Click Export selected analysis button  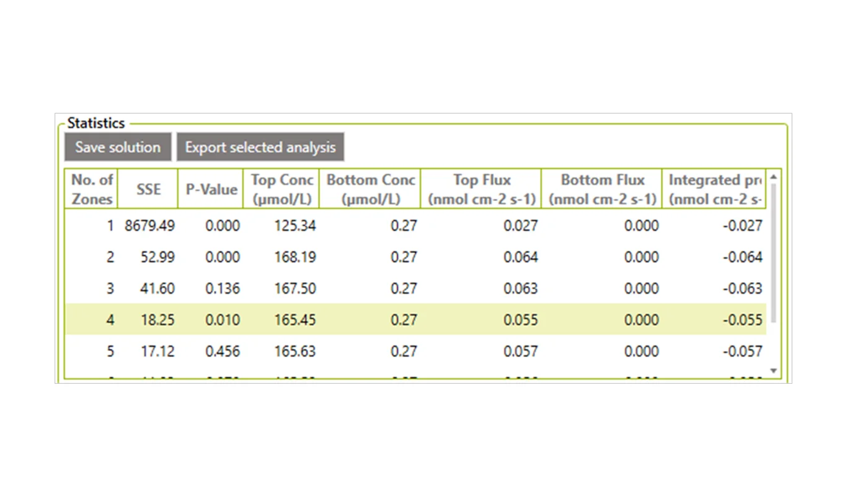point(260,147)
